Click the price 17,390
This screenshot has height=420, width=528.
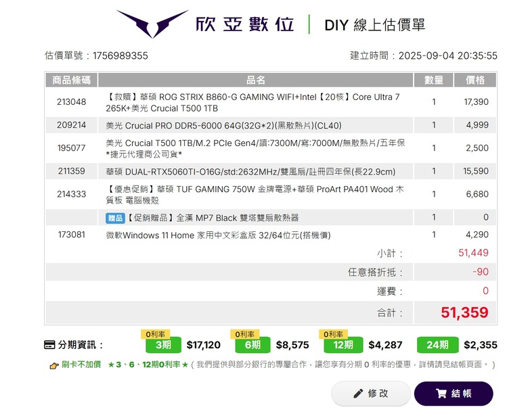coord(476,102)
